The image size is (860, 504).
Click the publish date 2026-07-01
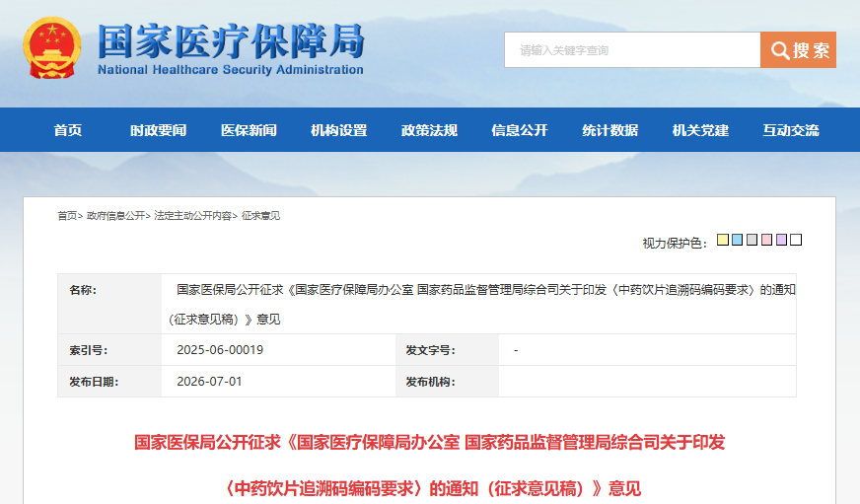(x=209, y=382)
